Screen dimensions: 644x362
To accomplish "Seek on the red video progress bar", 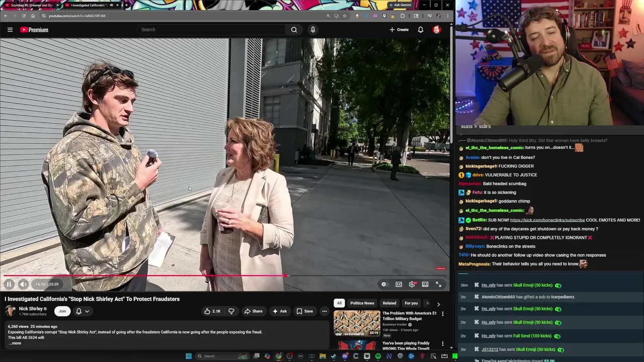I will click(x=225, y=276).
